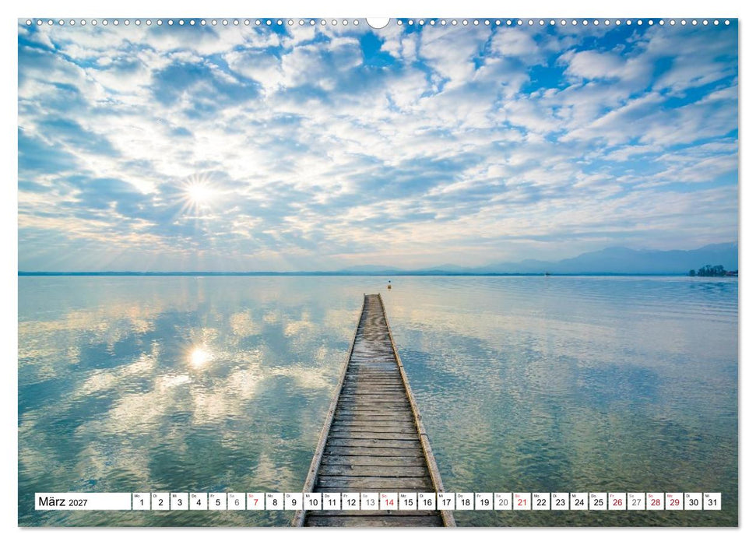Screen dimensions: 756x545
Task: Select day 23 in the calendar strip
Action: [x=561, y=501]
